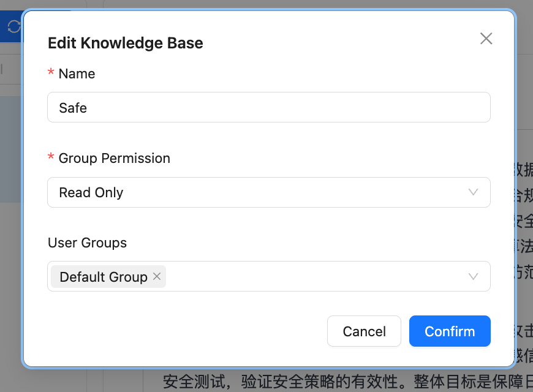Image resolution: width=533 pixels, height=392 pixels.
Task: Click the grey X inside the Default Group chip
Action: 156,276
